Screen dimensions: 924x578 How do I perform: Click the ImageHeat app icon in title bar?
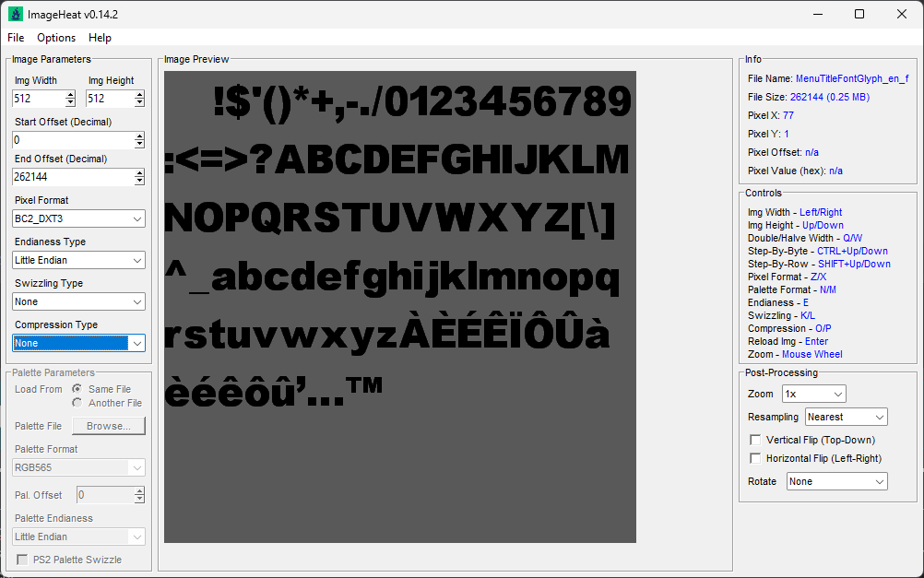[x=16, y=14]
